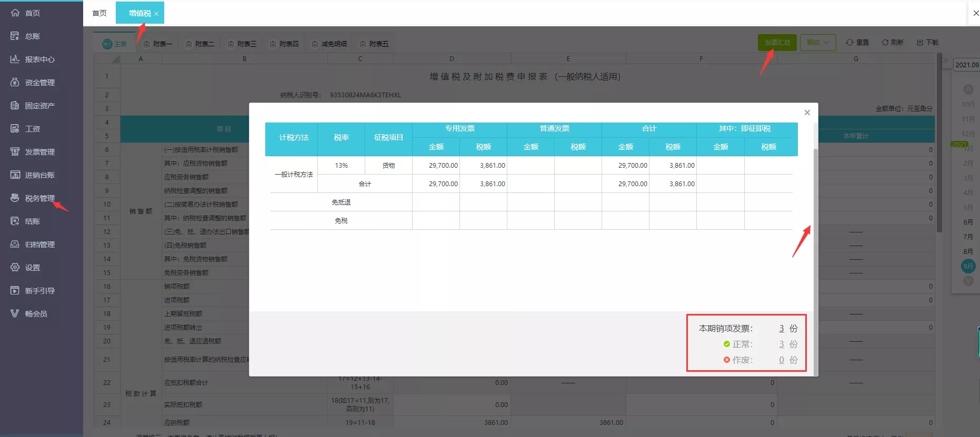Viewport: 980px width, 437px height.
Task: Open the 设置 gear icon
Action: click(15, 268)
